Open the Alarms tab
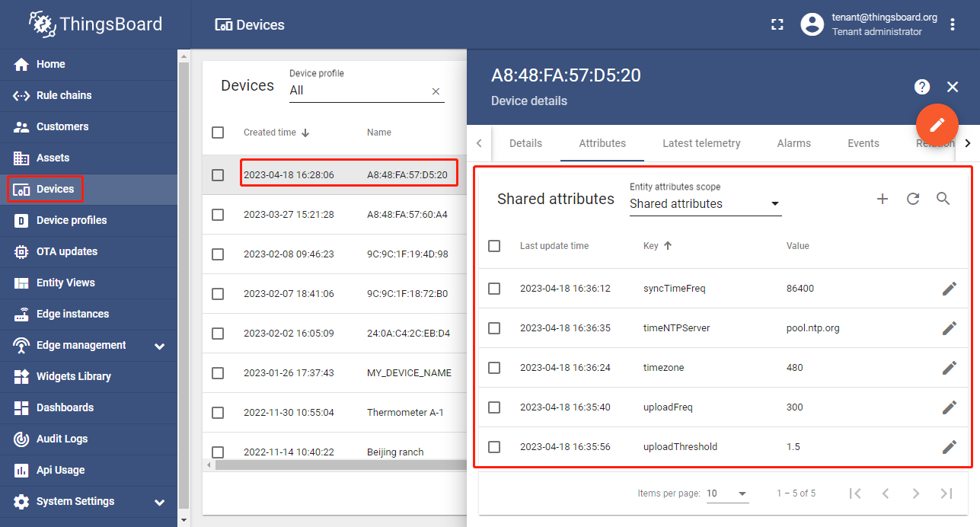This screenshot has height=527, width=980. tap(794, 143)
